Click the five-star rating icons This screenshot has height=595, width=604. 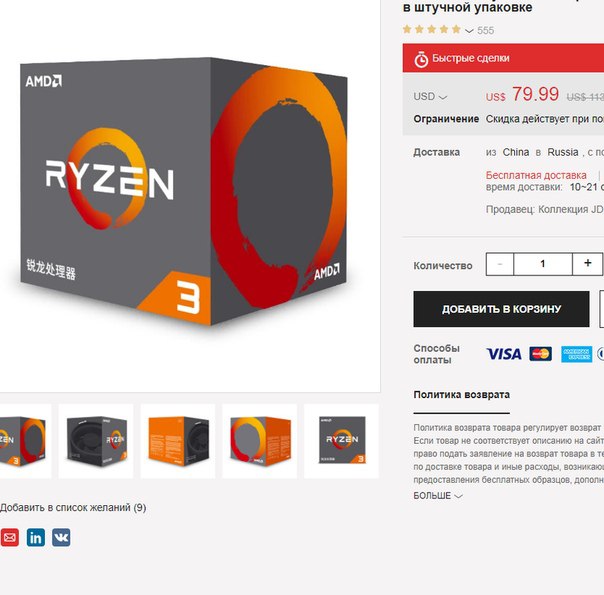[432, 29]
